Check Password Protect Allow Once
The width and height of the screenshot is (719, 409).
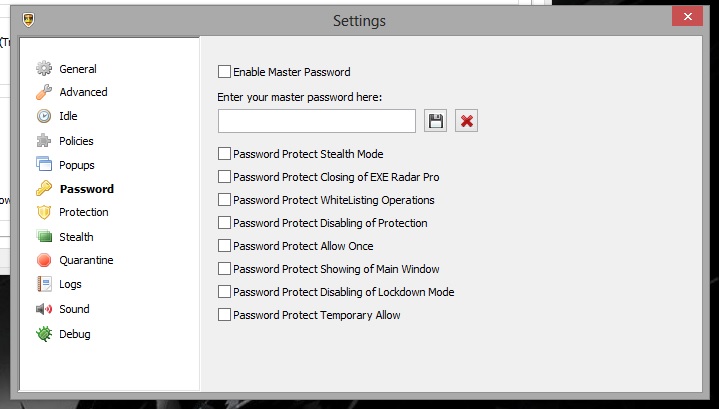[224, 246]
